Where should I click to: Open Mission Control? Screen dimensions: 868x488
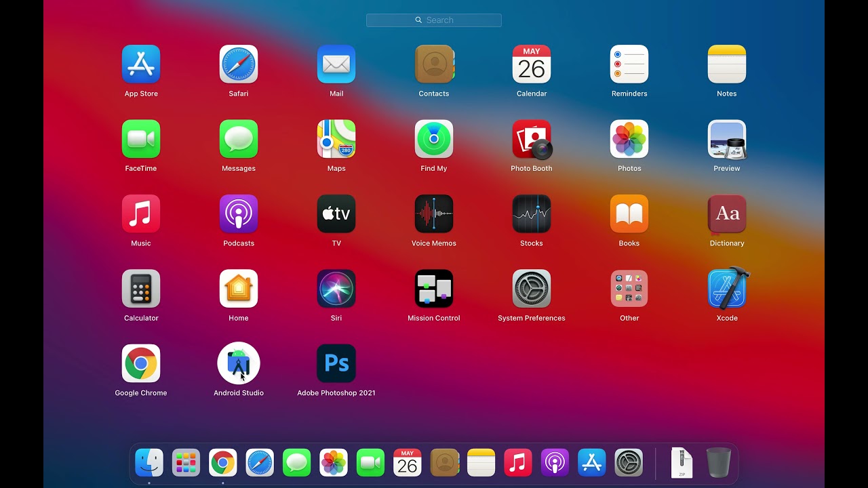[x=434, y=289]
